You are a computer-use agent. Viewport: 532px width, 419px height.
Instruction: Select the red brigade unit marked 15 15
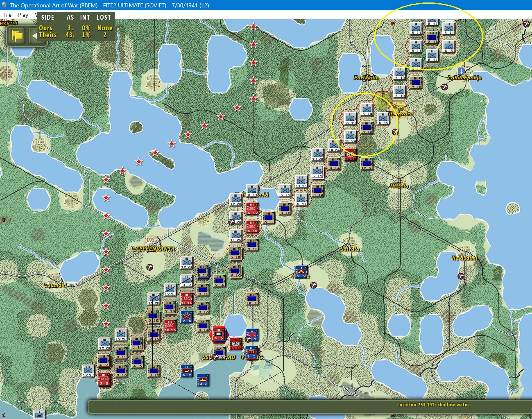pyautogui.click(x=235, y=344)
